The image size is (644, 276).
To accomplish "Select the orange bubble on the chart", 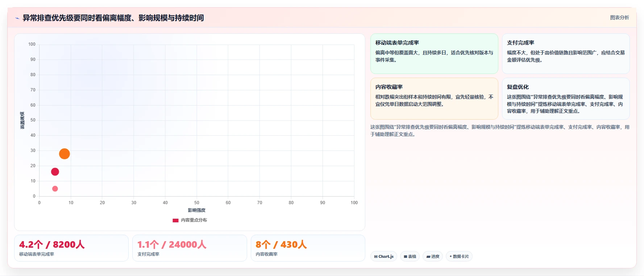I will pos(64,154).
